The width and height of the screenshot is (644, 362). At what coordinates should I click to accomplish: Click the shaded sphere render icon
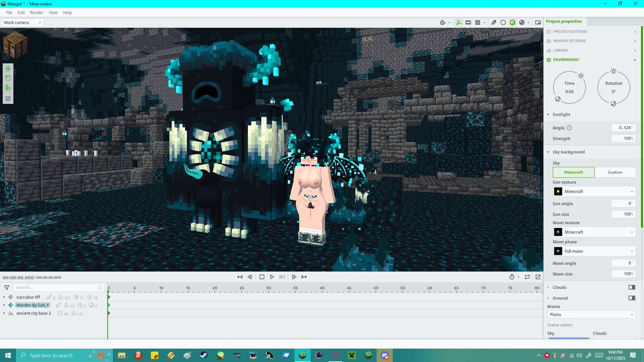tap(522, 23)
